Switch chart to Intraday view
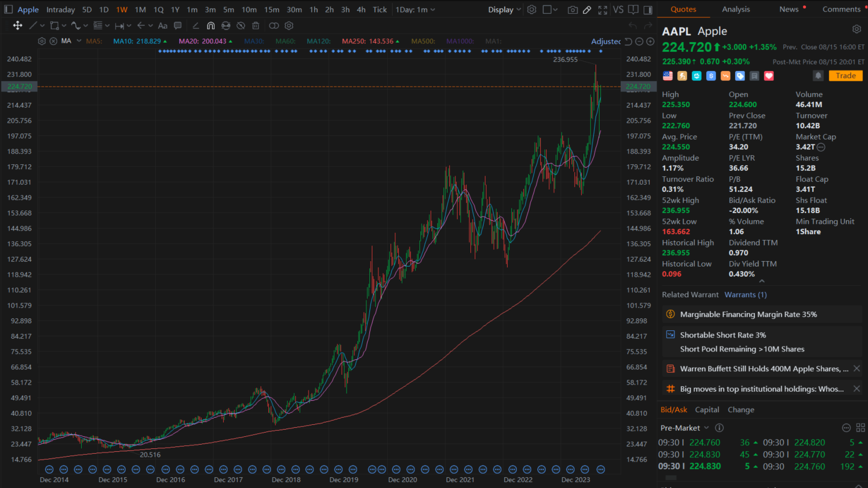Screen dimensions: 868x488 pos(61,10)
